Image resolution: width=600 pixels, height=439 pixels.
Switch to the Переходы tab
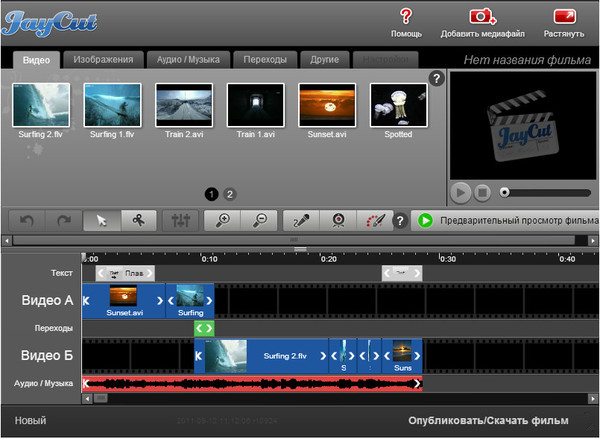tap(265, 60)
